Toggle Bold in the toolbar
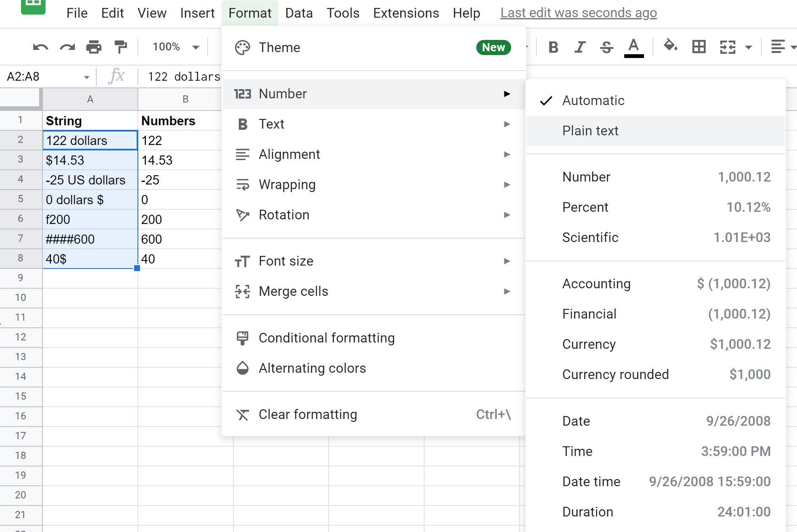This screenshot has width=797, height=532. (x=554, y=47)
